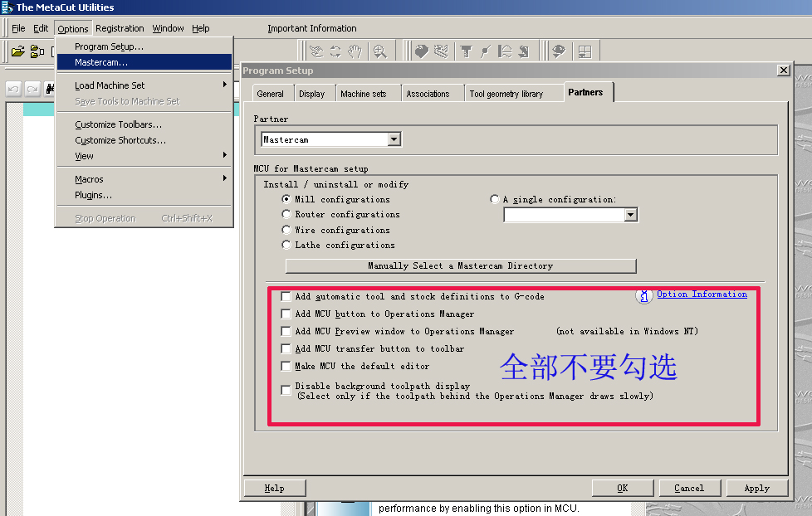This screenshot has height=516, width=812.
Task: Click the eye view icon in toolbar
Action: (558, 51)
